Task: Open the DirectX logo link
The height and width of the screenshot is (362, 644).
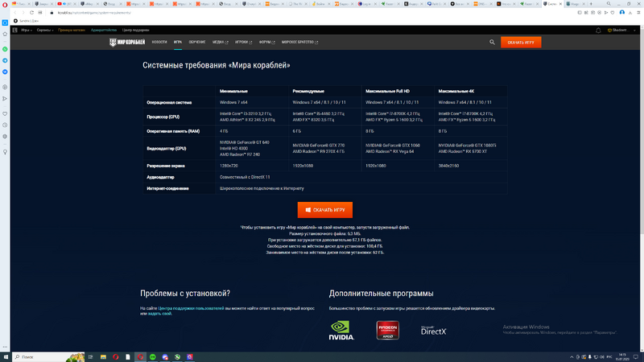Action: (433, 331)
